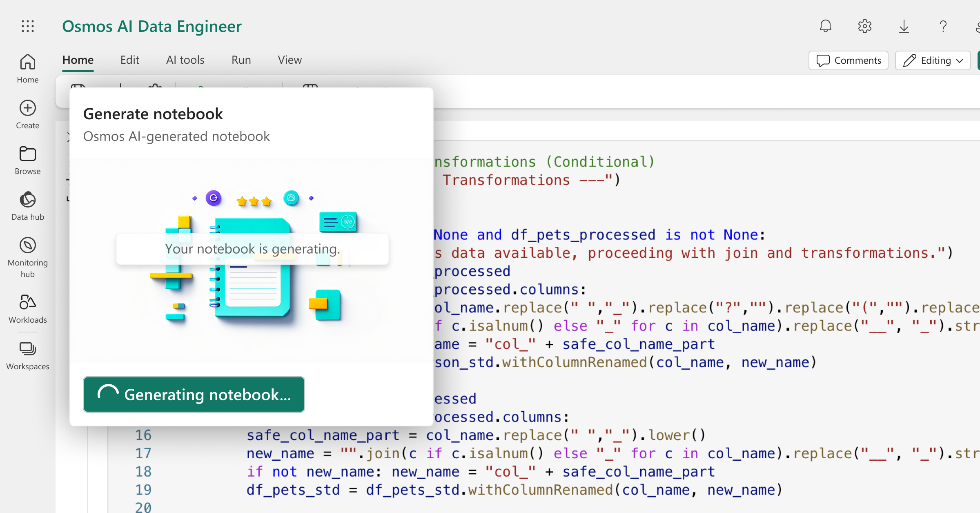Go to Home in the left sidebar
The width and height of the screenshot is (980, 513).
click(28, 69)
